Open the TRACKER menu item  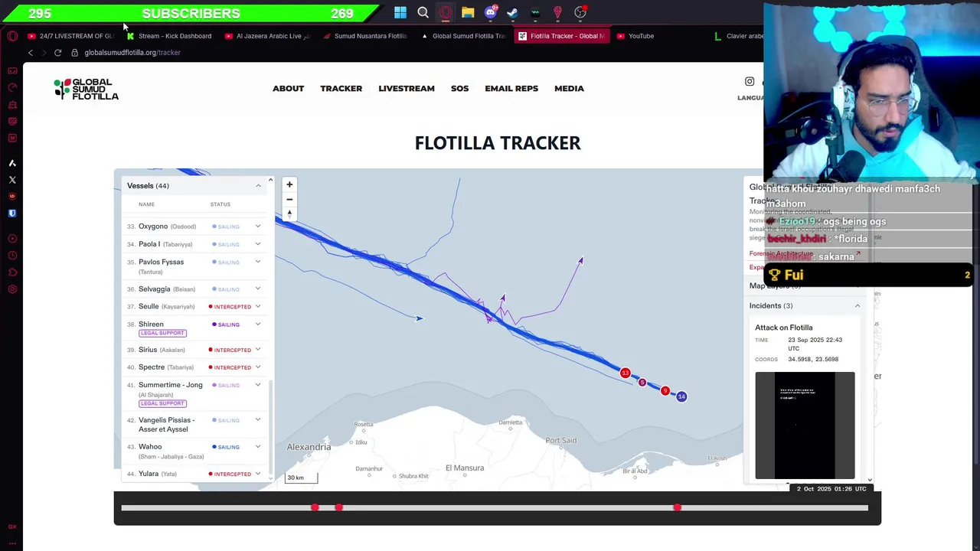click(x=341, y=89)
